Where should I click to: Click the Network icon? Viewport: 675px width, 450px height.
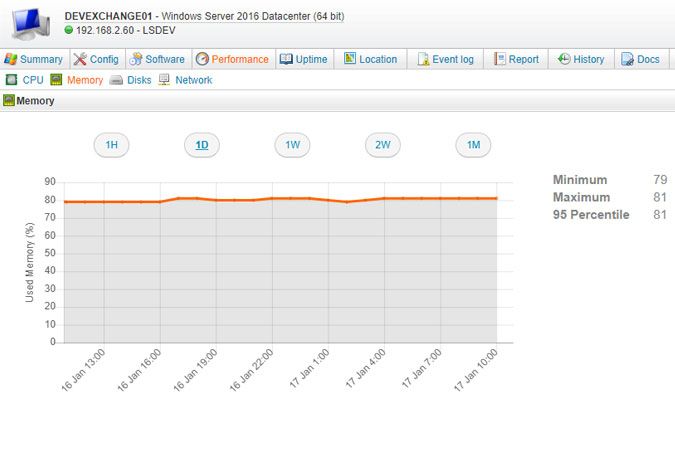click(164, 80)
